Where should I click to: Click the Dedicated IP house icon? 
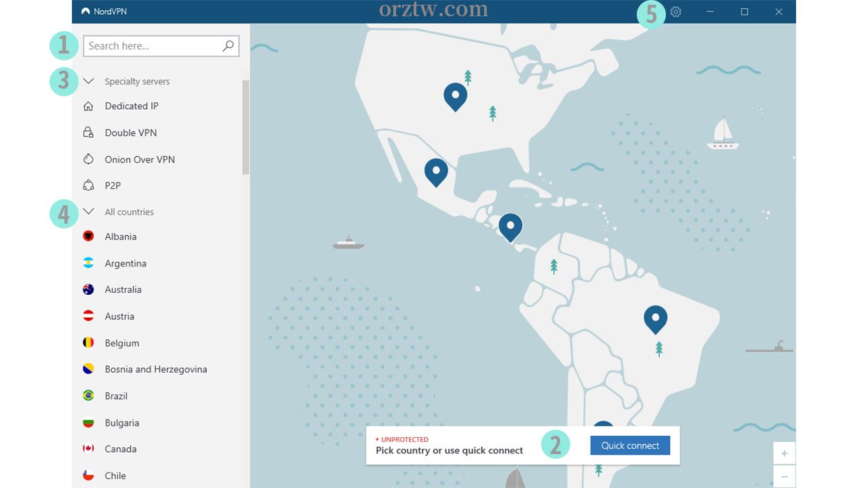point(88,106)
